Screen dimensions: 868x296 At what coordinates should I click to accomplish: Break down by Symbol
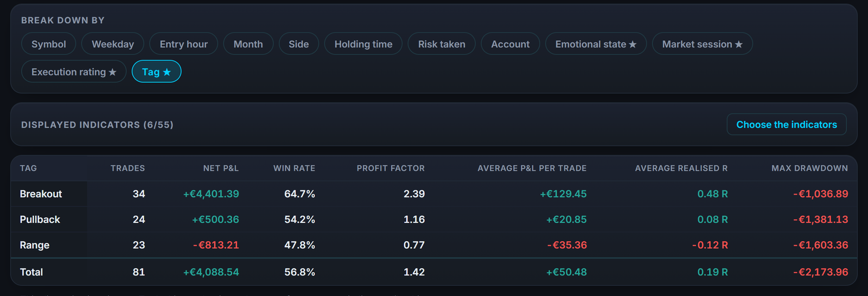click(49, 44)
